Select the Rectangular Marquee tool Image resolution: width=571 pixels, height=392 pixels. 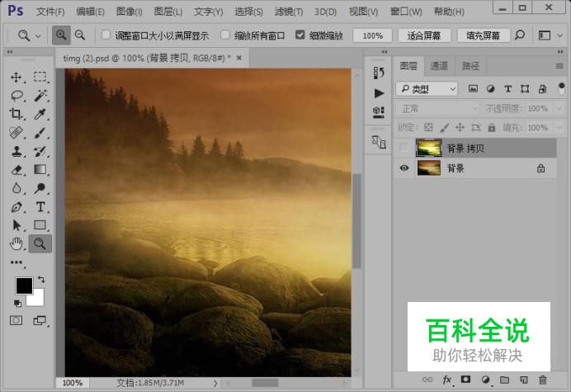click(40, 78)
